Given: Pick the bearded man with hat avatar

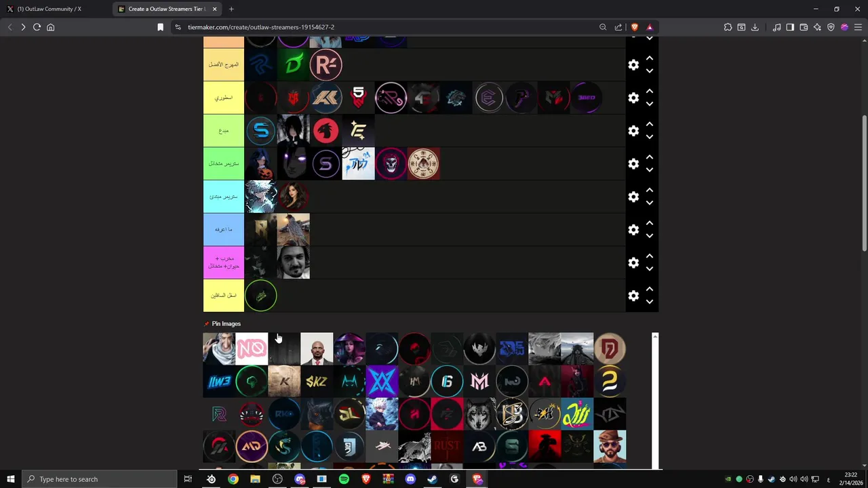Looking at the screenshot, I should pos(610,446).
